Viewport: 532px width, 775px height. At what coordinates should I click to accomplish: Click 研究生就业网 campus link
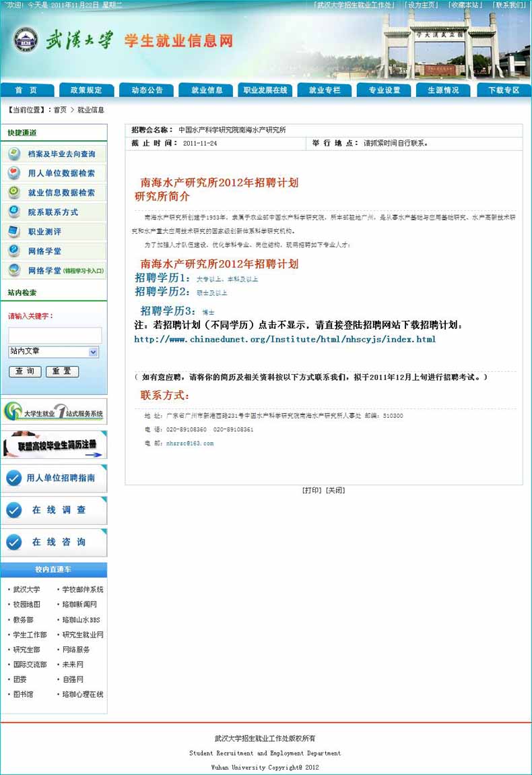(x=82, y=635)
